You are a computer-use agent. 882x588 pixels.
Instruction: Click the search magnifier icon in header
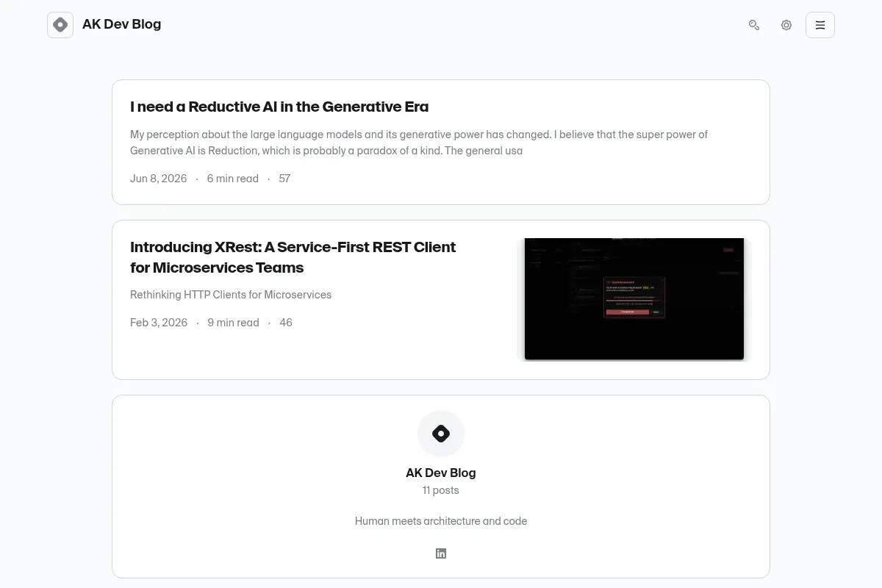coord(754,25)
